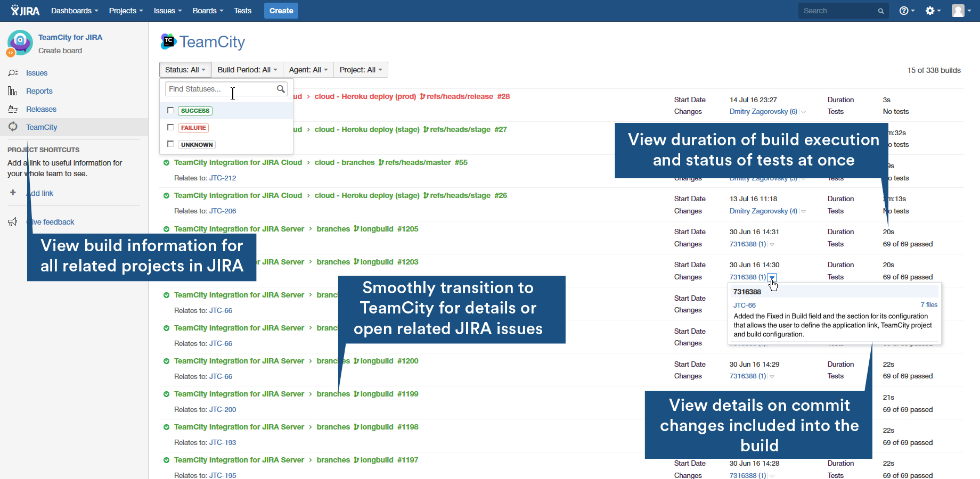This screenshot has width=980, height=479.
Task: Open the JTC-200 related issue link
Action: [223, 409]
